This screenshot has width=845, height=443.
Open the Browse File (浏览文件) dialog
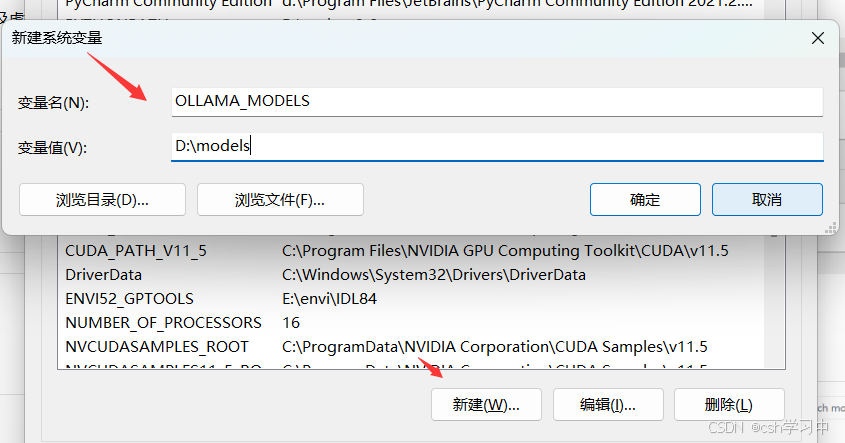tap(280, 200)
